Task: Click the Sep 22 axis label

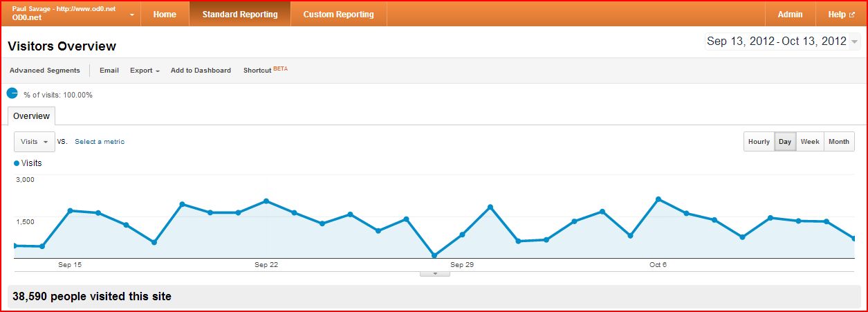Action: pyautogui.click(x=266, y=265)
